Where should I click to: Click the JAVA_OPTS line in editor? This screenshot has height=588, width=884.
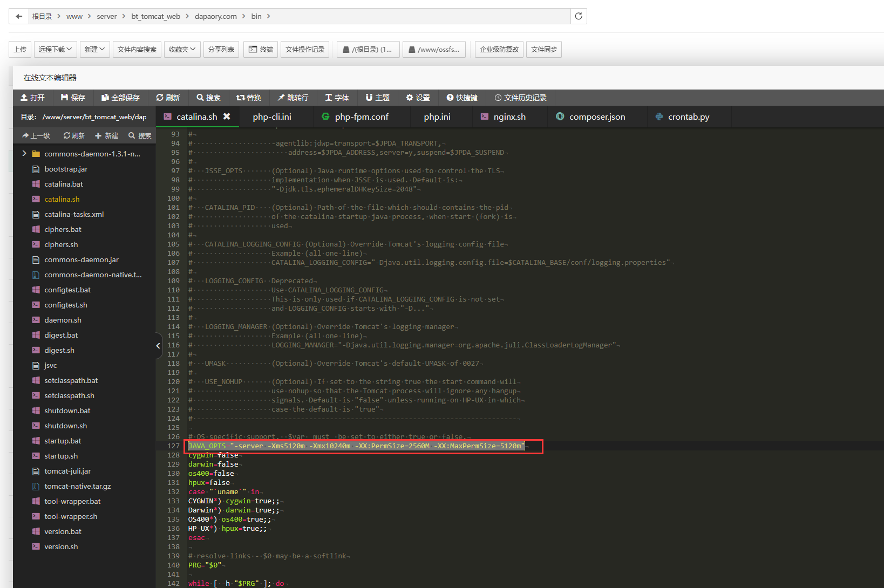point(356,446)
